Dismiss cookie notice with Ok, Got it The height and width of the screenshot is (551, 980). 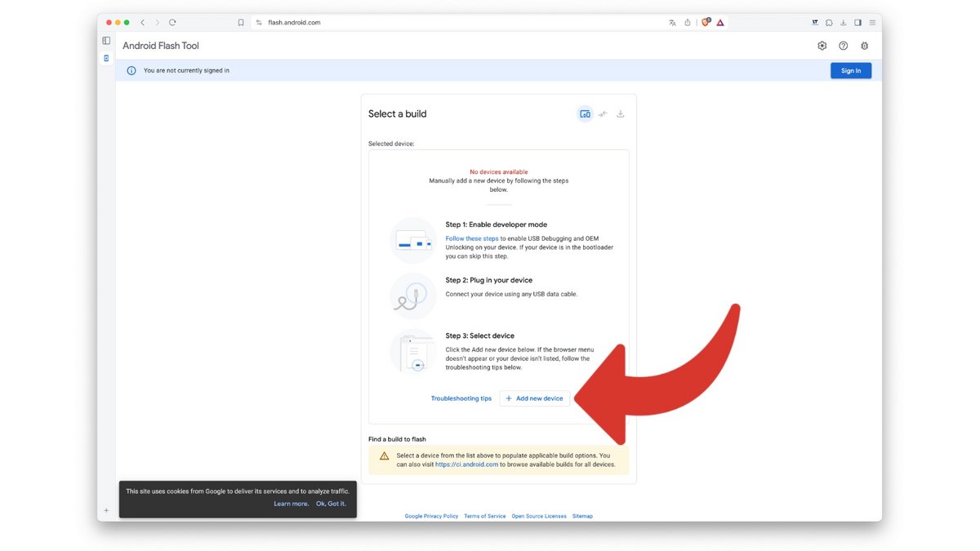pyautogui.click(x=331, y=504)
